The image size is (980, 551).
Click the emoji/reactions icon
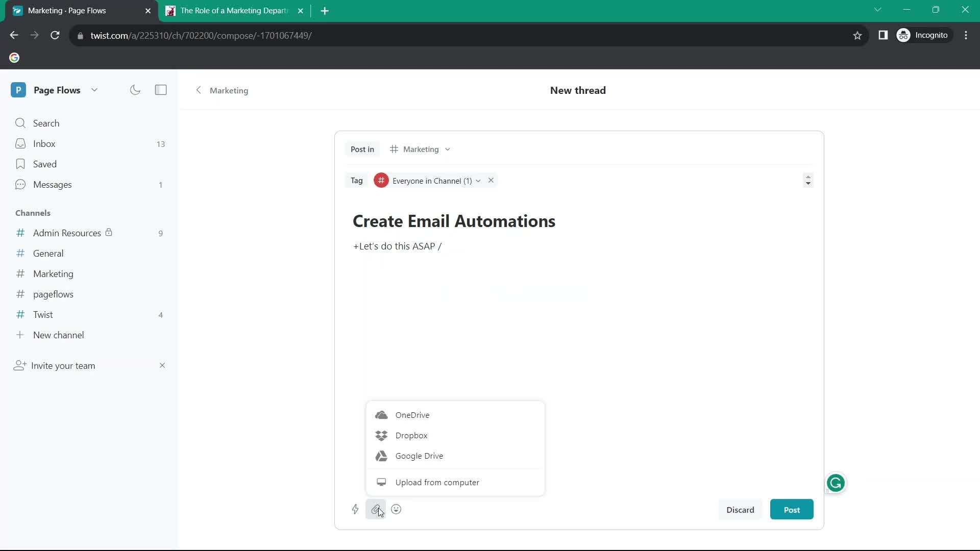(x=397, y=510)
